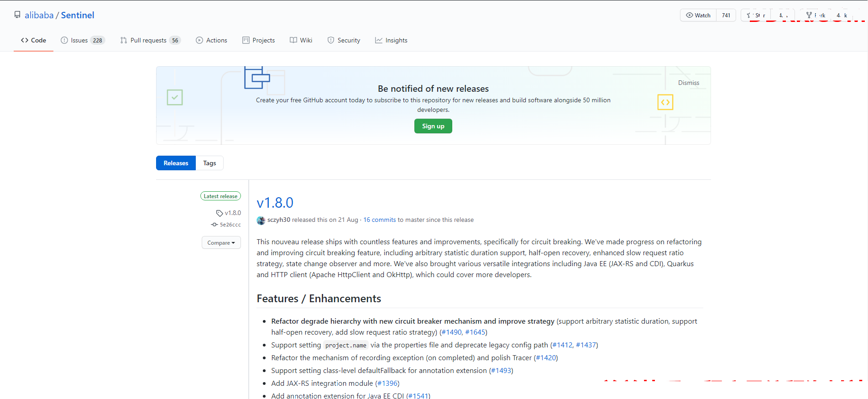Open the Security tab
Viewport: 868px width, 399px height.
coord(344,40)
